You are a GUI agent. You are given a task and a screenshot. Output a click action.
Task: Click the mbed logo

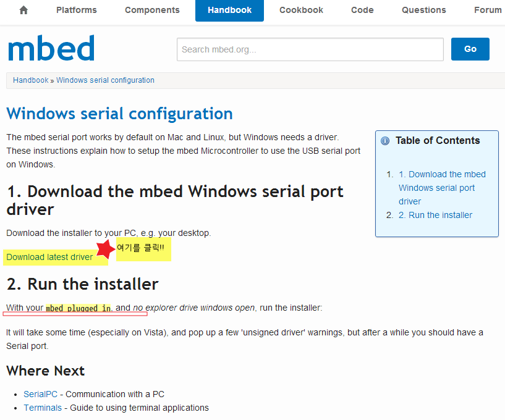[x=51, y=48]
